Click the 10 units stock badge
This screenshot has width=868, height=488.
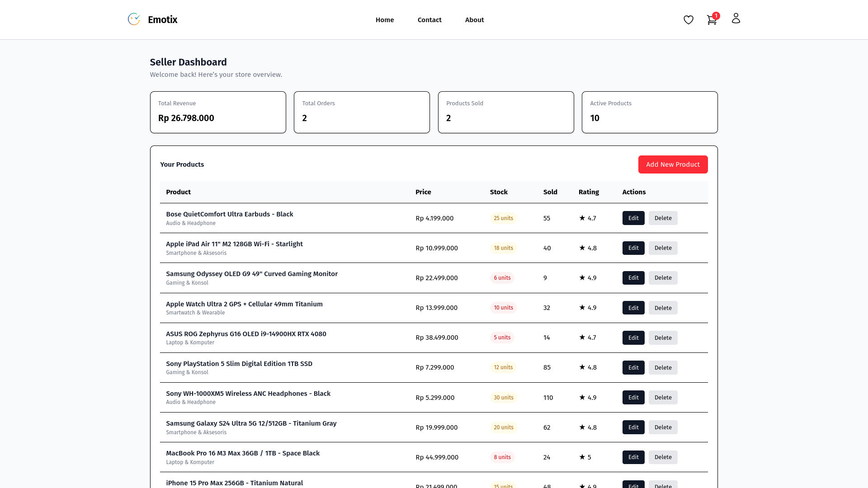click(x=504, y=308)
